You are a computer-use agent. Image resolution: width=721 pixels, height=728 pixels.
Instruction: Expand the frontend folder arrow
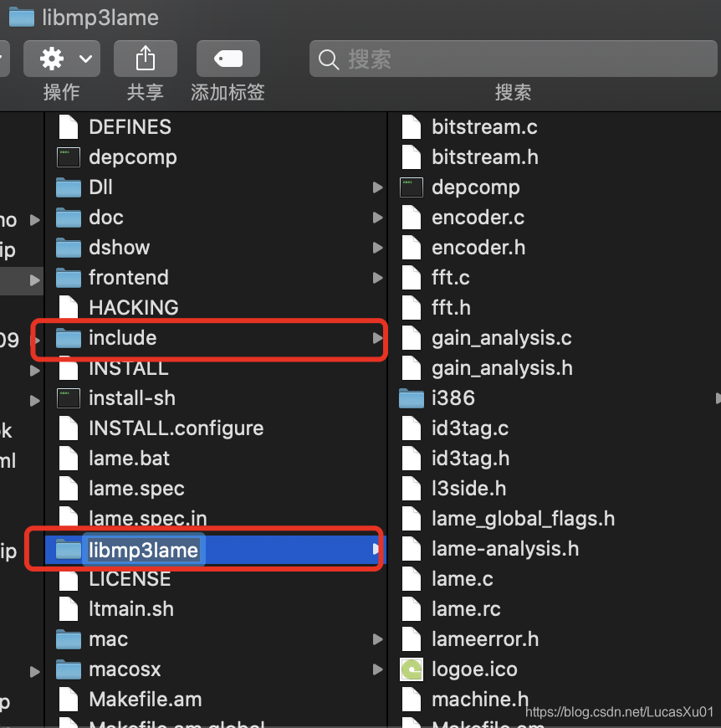(x=378, y=278)
